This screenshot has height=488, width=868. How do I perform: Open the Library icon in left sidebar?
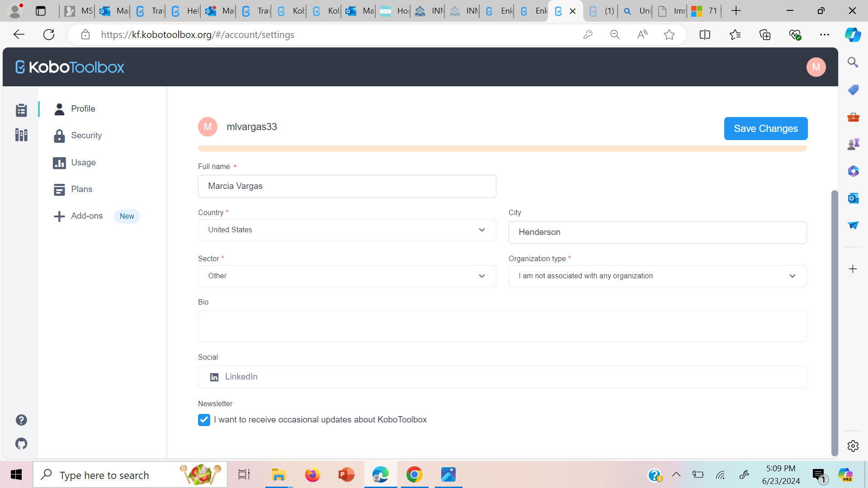pos(21,135)
